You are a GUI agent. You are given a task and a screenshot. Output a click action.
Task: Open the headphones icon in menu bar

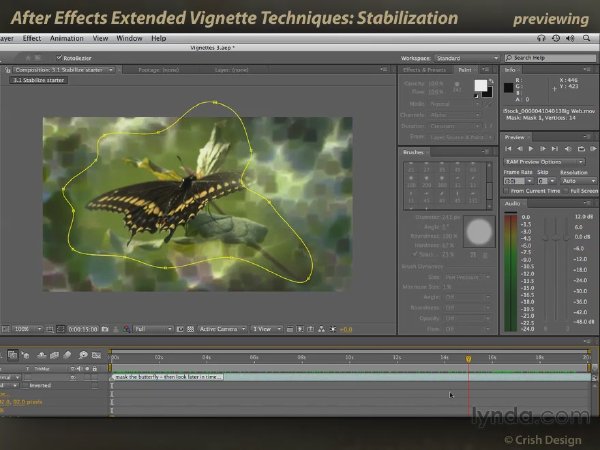pos(541,38)
